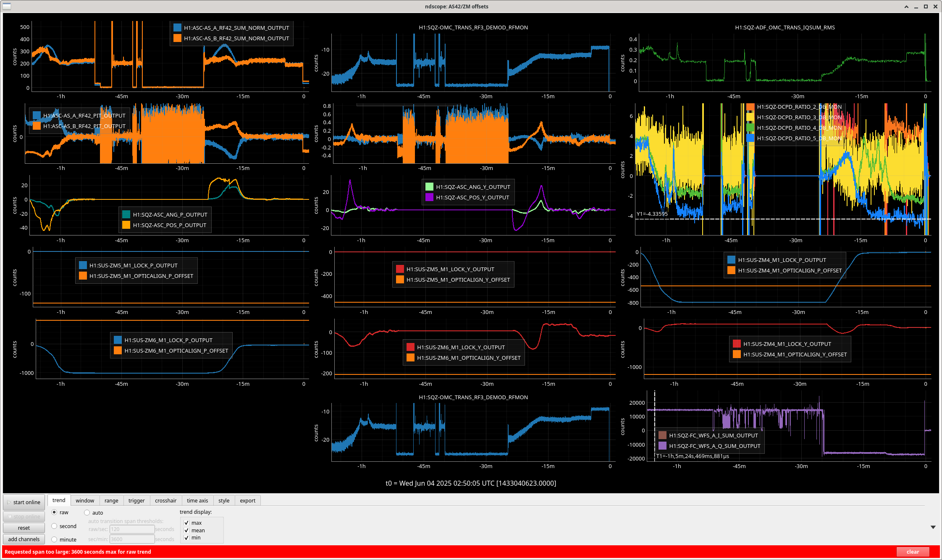The height and width of the screenshot is (560, 942).
Task: Click the blue swatch for AS_A_RF42_PIT_OUTPUT
Action: click(37, 115)
